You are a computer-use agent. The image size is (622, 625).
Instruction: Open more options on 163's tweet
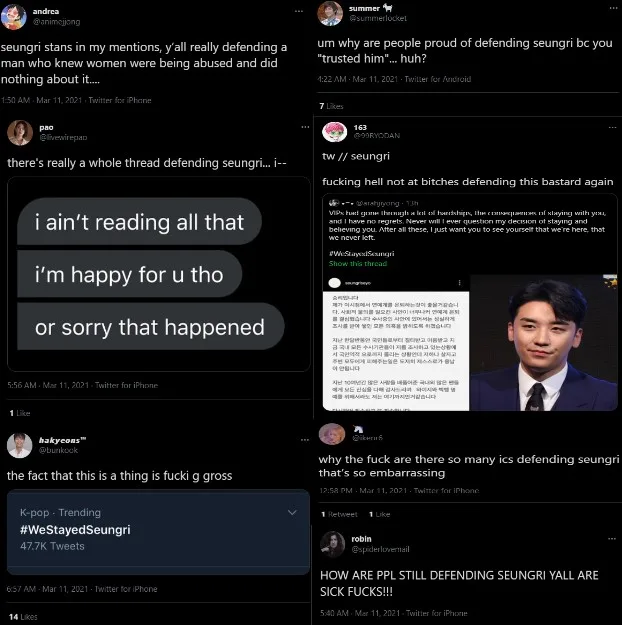tap(612, 128)
